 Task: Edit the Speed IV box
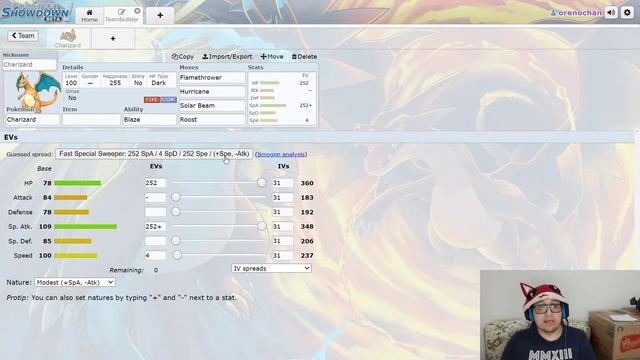(283, 256)
